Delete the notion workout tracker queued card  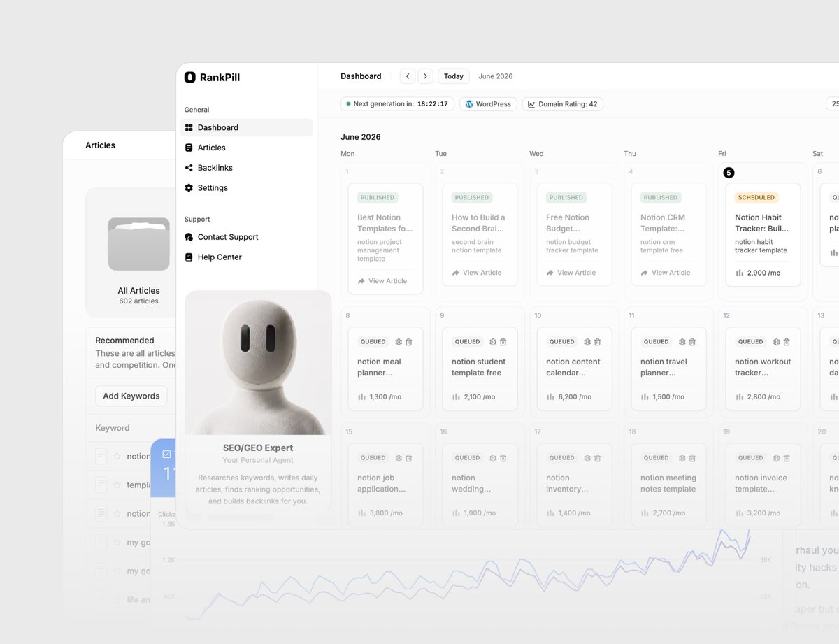[787, 342]
